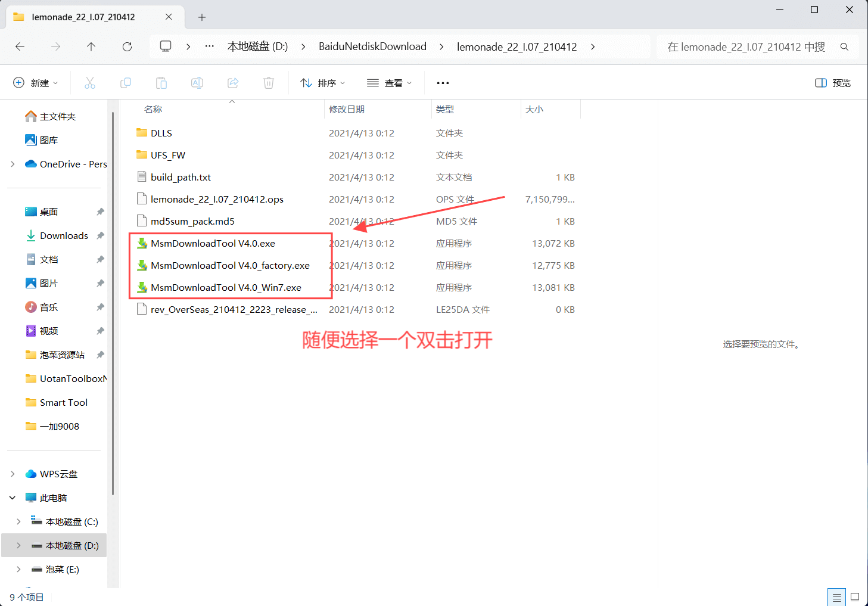Image resolution: width=868 pixels, height=606 pixels.
Task: Open the See more ellipsis menu
Action: tap(443, 83)
